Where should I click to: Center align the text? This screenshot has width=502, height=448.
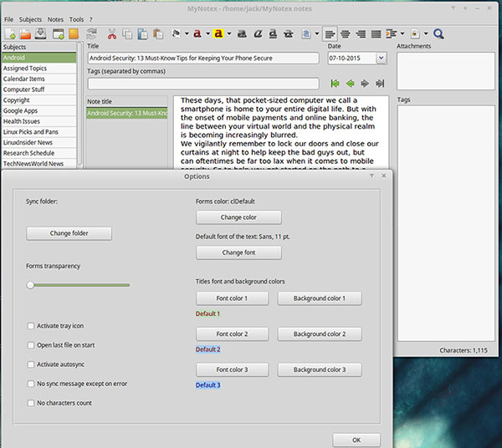(345, 33)
